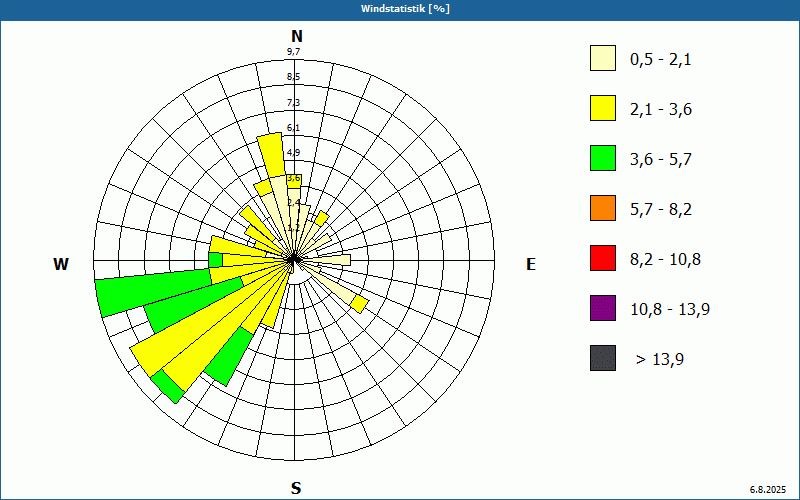Click the legend label '8,2 - 10,8'

(665, 260)
